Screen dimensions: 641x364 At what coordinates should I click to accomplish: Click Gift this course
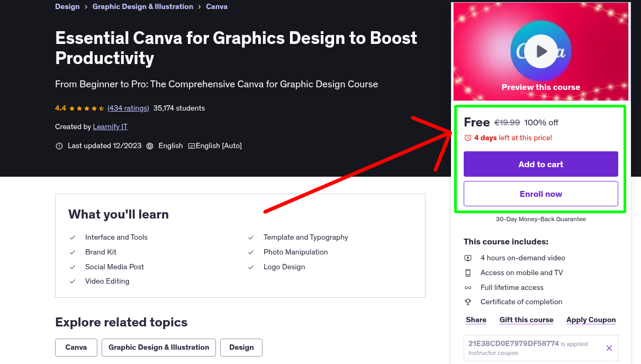tap(527, 320)
